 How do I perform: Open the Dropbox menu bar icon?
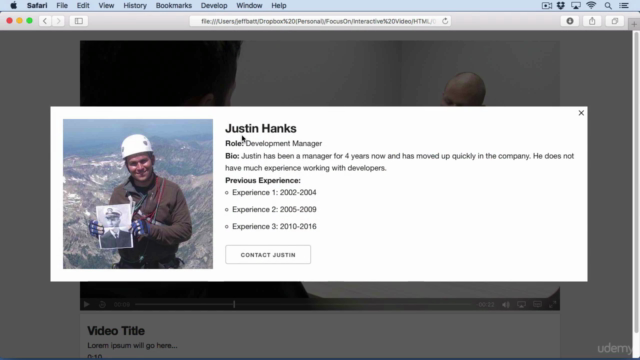pyautogui.click(x=561, y=5)
